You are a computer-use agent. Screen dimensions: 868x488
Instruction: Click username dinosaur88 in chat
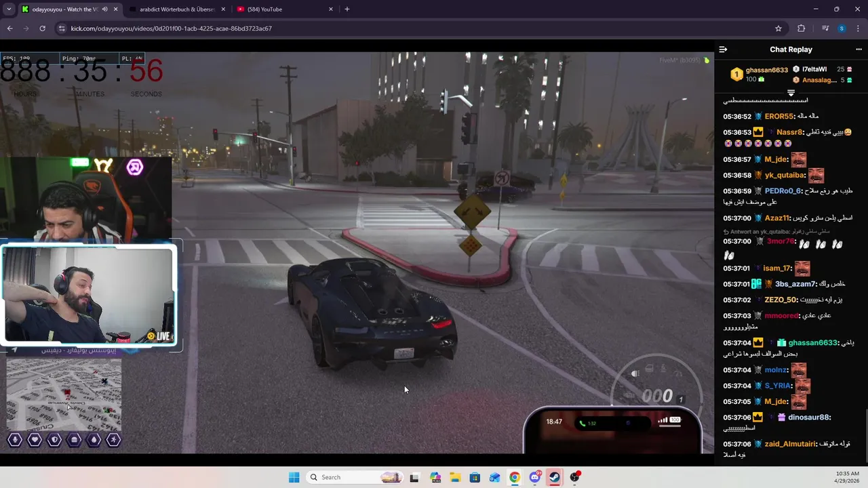point(808,418)
